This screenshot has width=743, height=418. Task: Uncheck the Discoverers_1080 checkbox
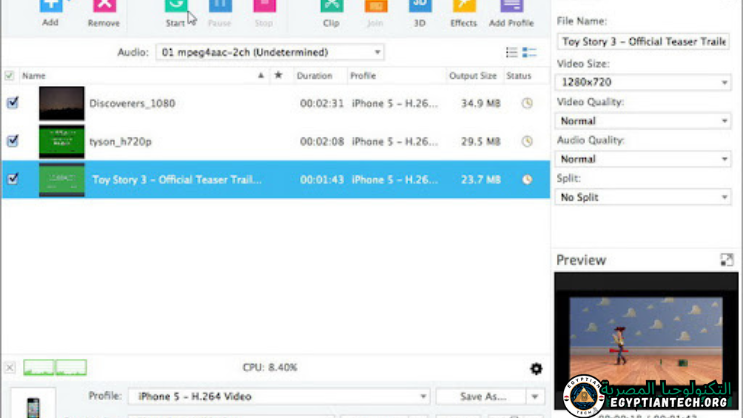click(x=12, y=102)
